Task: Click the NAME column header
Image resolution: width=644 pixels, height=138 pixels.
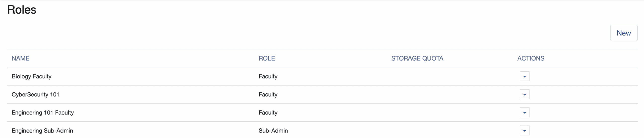Action: (x=20, y=59)
